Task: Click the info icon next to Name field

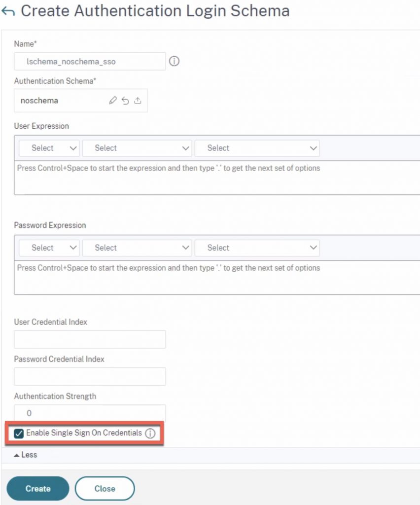Action: (x=174, y=62)
